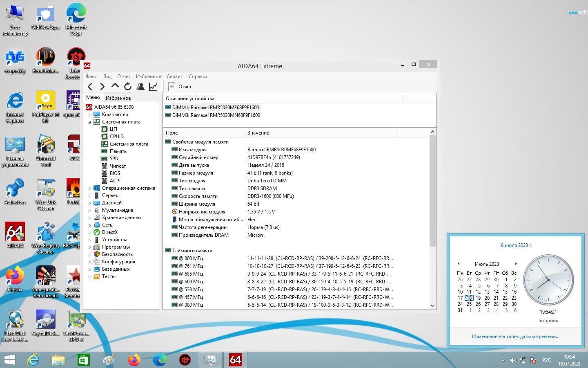Open ACPI tree item
The height and width of the screenshot is (368, 588).
tap(115, 181)
